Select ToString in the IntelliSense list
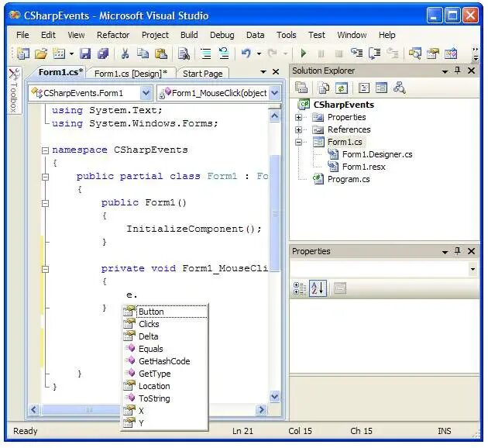 point(165,398)
